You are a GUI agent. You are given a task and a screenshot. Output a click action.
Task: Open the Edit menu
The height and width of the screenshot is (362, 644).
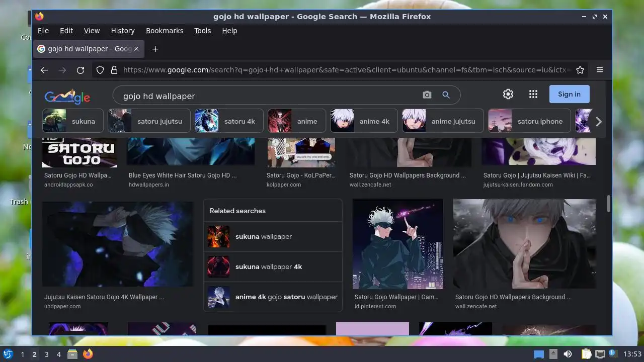(x=66, y=31)
